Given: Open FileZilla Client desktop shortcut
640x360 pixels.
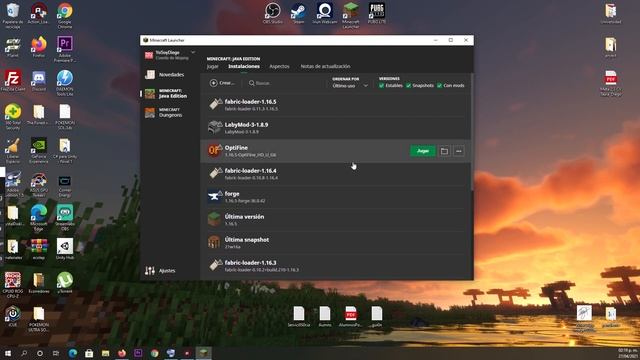Looking at the screenshot, I should point(13,80).
